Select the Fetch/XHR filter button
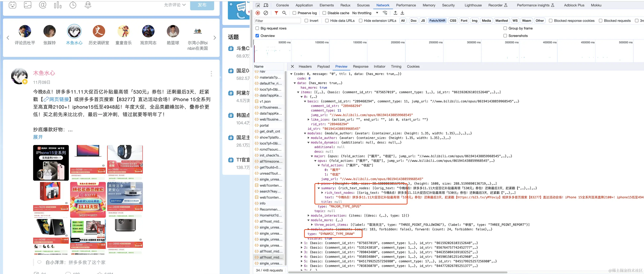Screen dimensions: 644x274 point(437,21)
